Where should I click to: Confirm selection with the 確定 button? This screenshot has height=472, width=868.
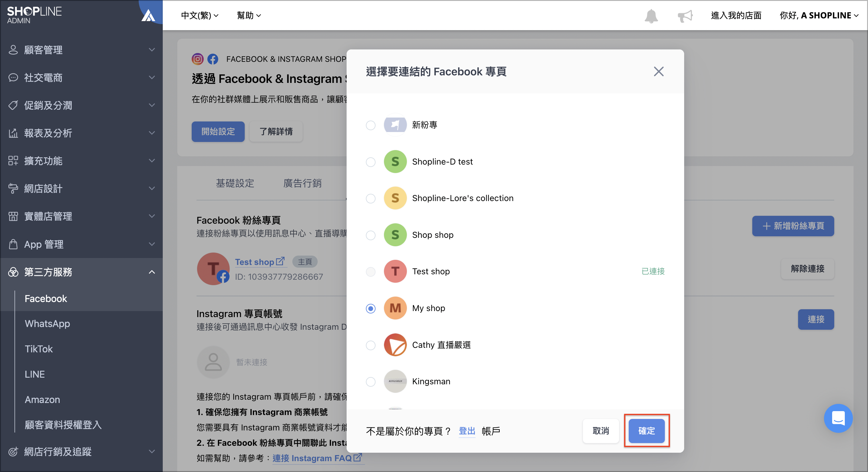(646, 431)
